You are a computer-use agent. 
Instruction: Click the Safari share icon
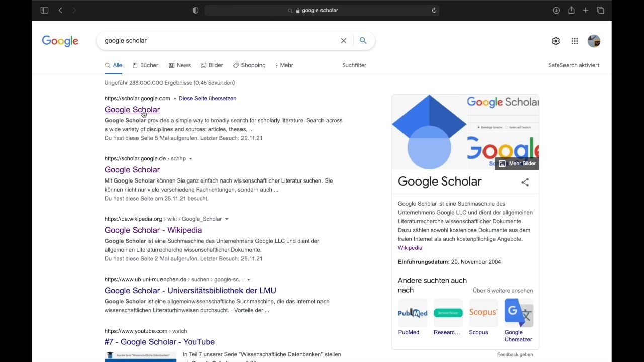pos(571,10)
